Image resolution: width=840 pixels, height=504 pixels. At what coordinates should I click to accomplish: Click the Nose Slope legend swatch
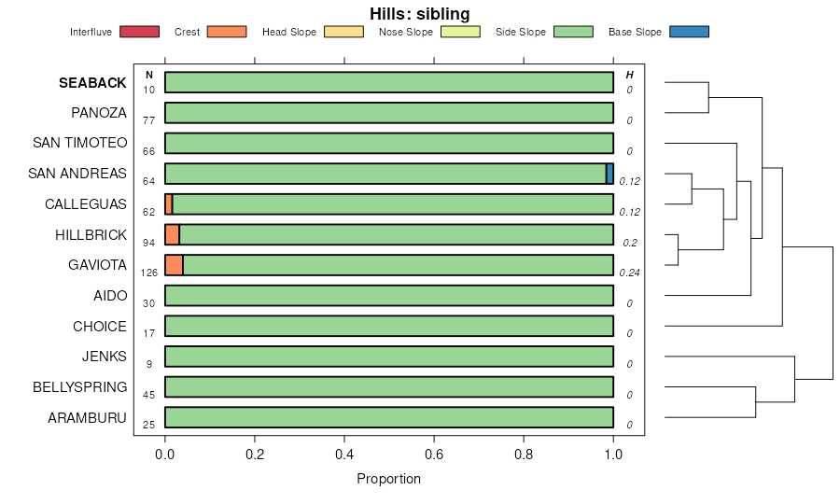(459, 32)
